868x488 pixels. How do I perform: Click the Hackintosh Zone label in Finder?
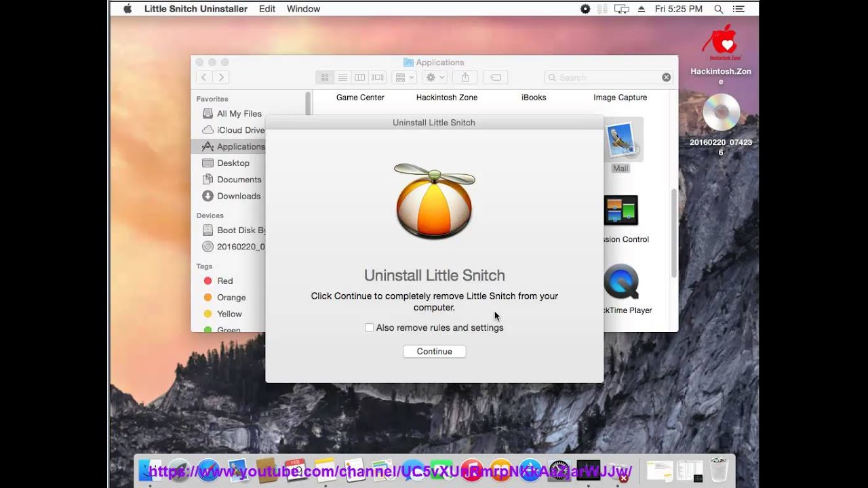pyautogui.click(x=447, y=98)
